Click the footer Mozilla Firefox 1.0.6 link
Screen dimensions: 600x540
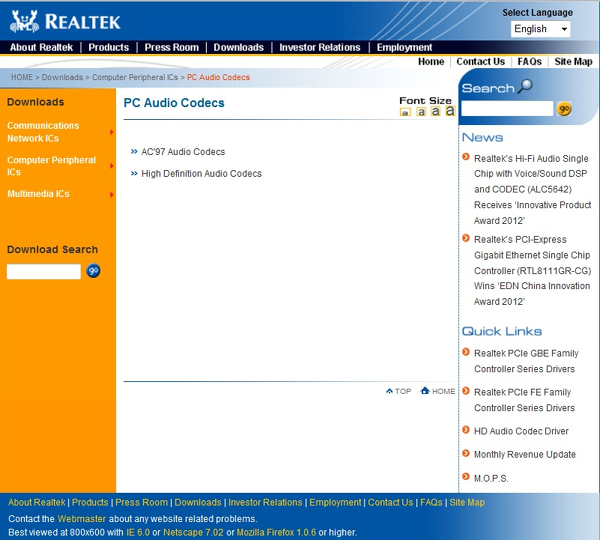(276, 532)
